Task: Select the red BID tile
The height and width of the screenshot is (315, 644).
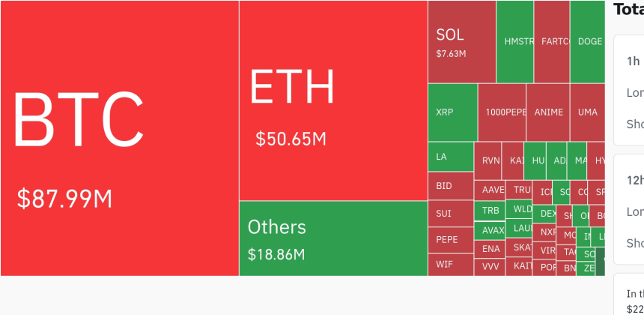Action: pyautogui.click(x=451, y=186)
